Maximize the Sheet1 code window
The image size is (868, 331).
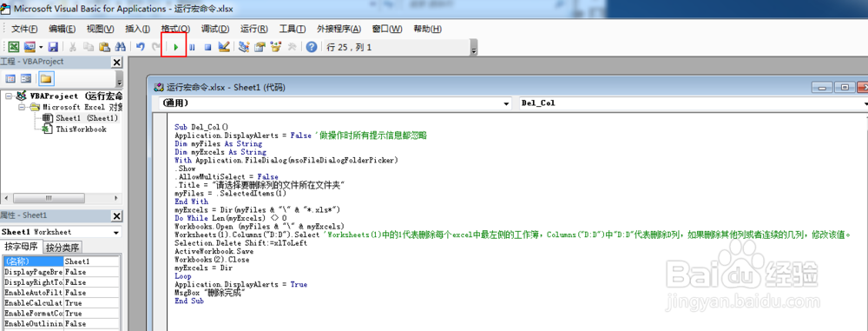(845, 87)
